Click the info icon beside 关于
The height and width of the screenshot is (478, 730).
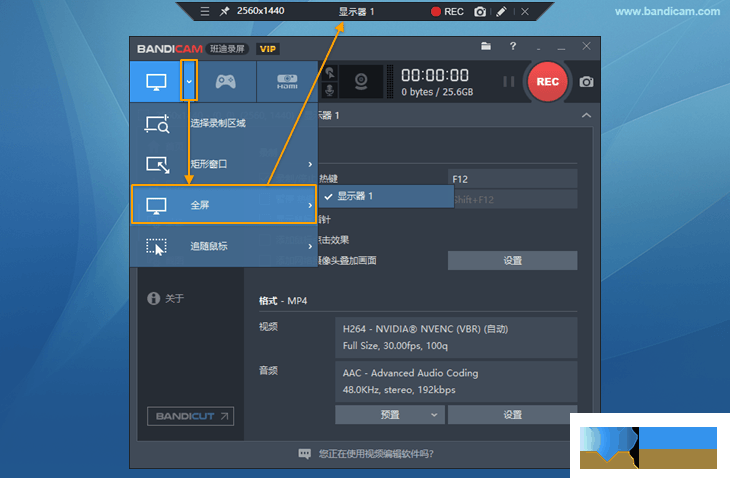click(154, 298)
